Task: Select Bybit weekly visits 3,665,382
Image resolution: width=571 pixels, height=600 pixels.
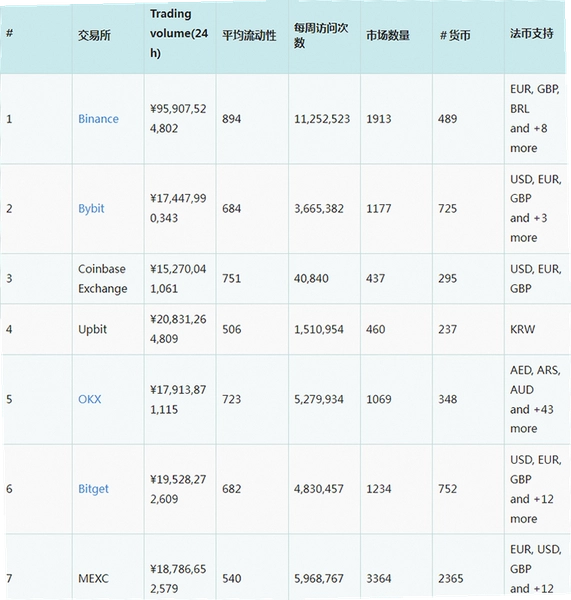Action: pyautogui.click(x=319, y=209)
